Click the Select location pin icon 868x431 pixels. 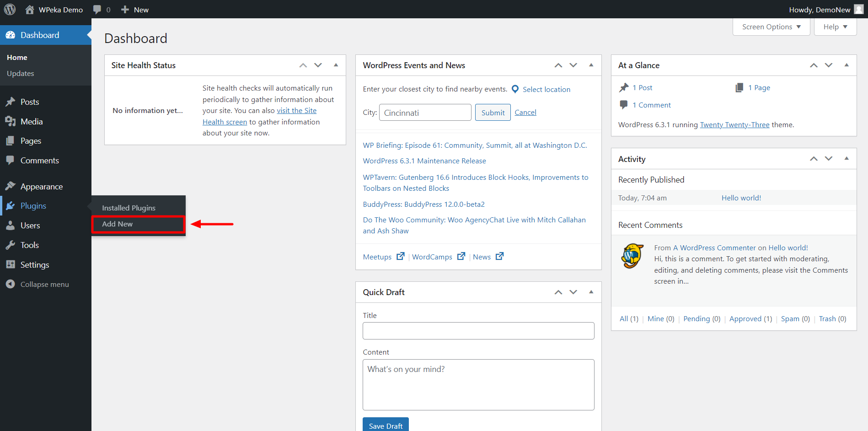pyautogui.click(x=515, y=89)
